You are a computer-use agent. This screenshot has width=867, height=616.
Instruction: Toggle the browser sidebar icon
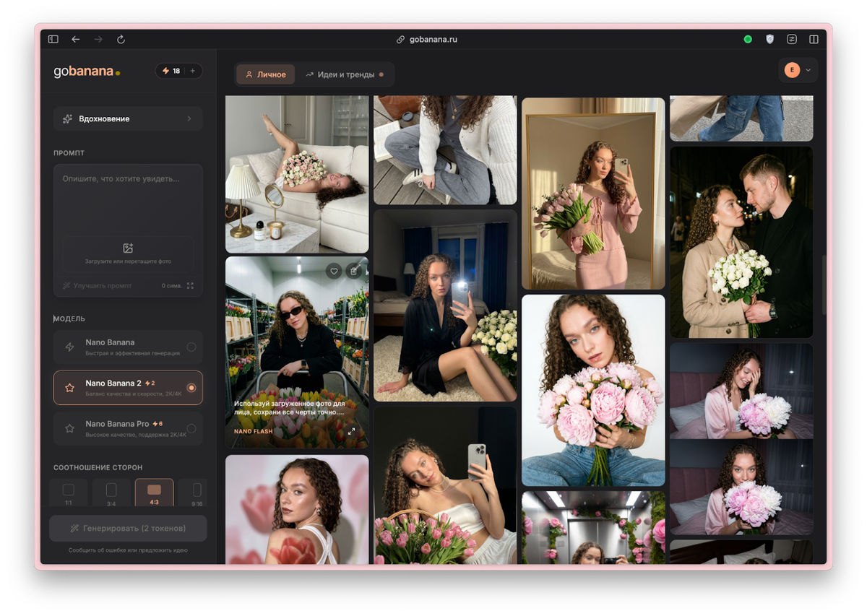coord(53,39)
